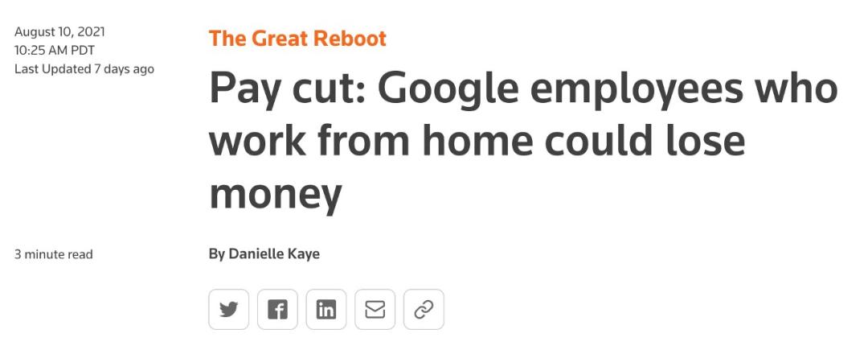Share the article on LinkedIn
This screenshot has height=346, width=868.
tap(326, 310)
